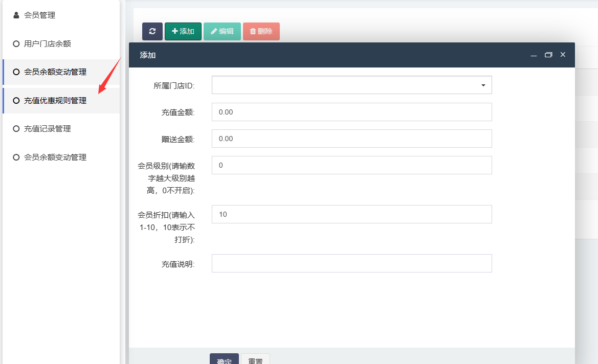
Task: Click the refresh toolbar button
Action: pos(152,31)
